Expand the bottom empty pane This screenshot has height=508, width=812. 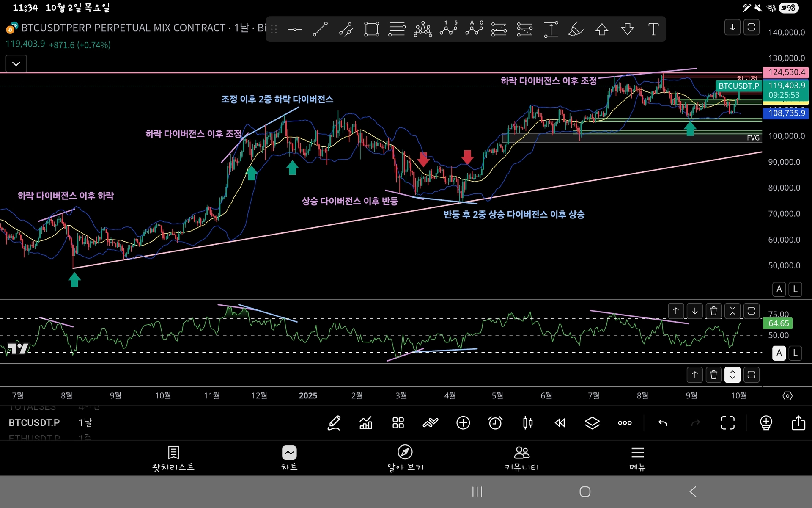pos(732,375)
